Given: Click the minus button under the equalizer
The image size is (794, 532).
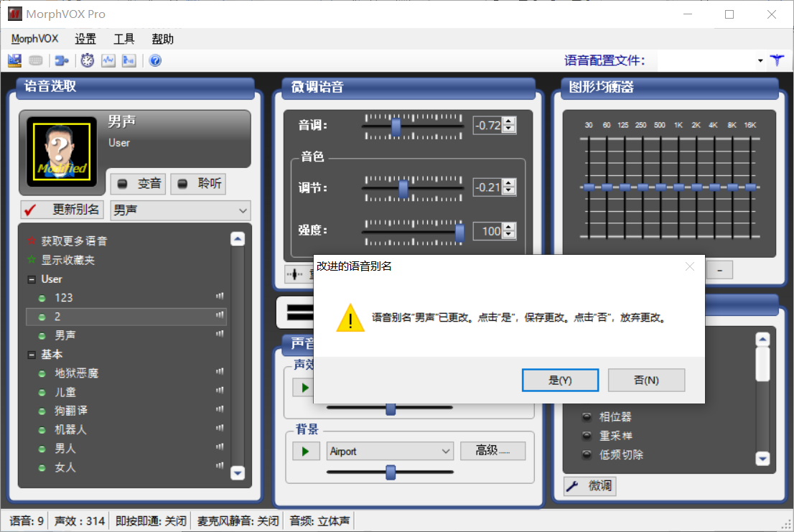Looking at the screenshot, I should point(719,270).
